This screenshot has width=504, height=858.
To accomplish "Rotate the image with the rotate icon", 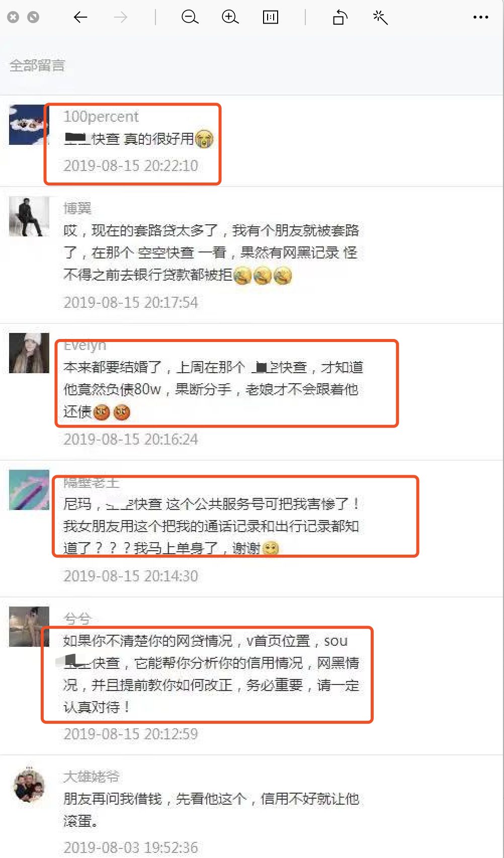I will [x=340, y=17].
